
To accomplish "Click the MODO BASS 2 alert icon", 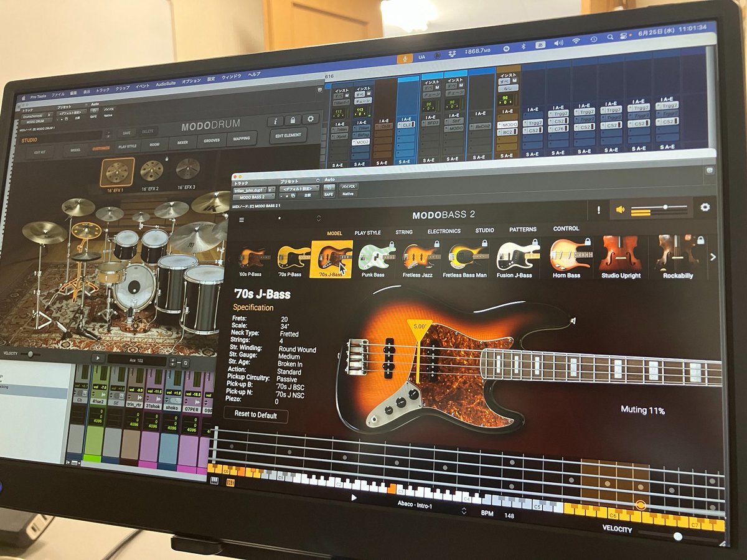I will pos(599,210).
